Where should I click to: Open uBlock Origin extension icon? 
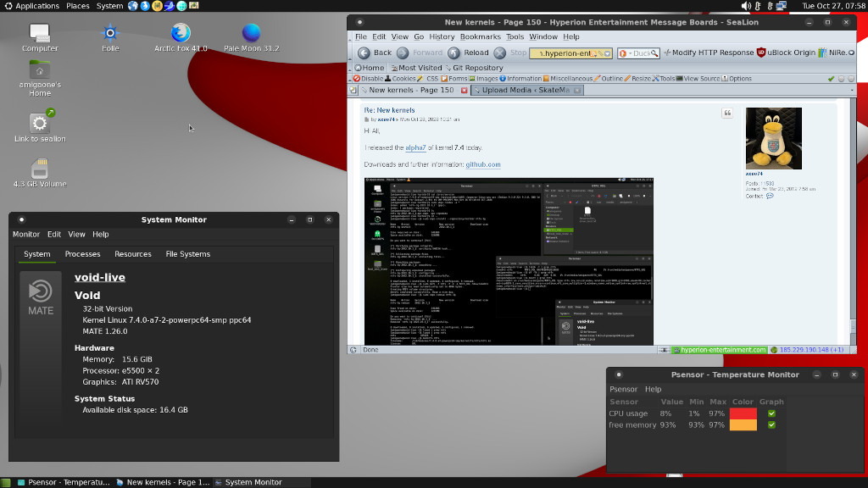[761, 53]
